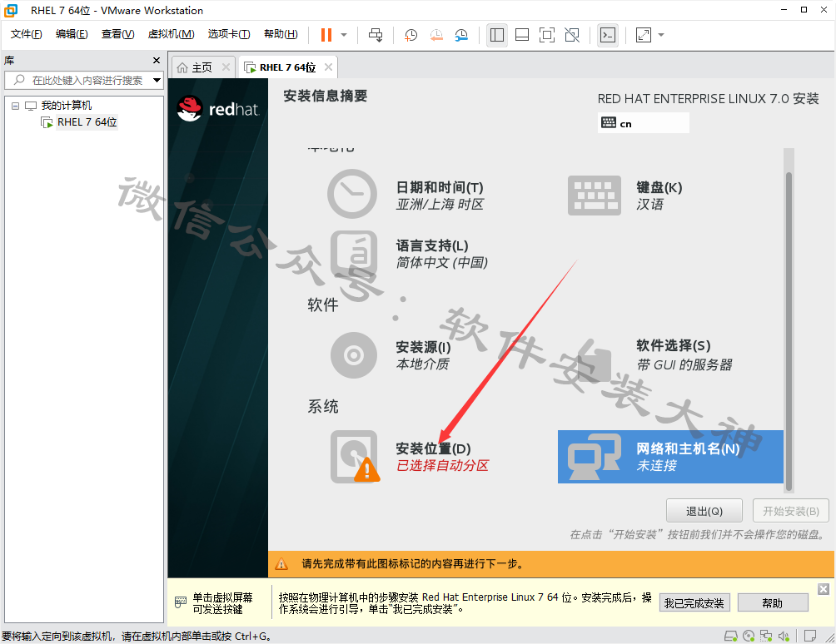836x644 pixels.
Task: Click the 已选择自动分区 status text
Action: tap(442, 466)
